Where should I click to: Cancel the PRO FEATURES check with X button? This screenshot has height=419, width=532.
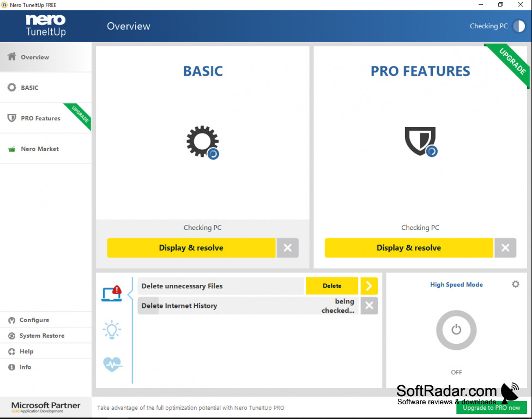pyautogui.click(x=505, y=248)
